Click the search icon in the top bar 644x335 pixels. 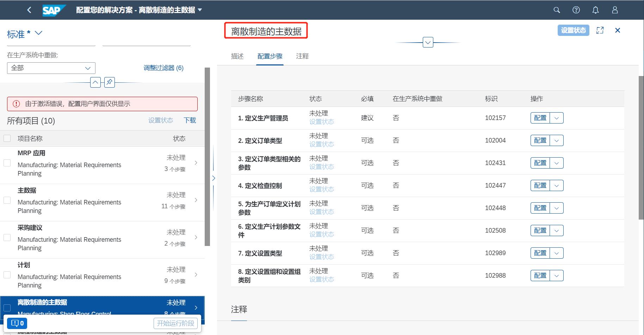(557, 10)
